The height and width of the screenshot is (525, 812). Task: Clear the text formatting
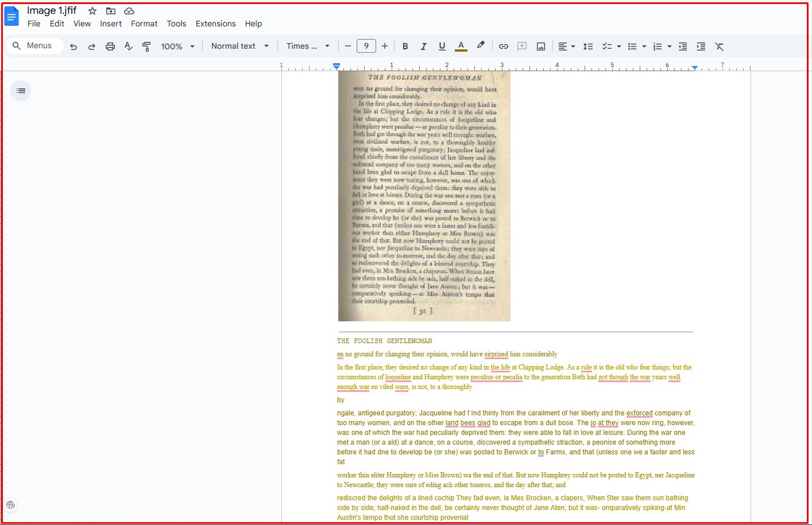(x=720, y=46)
